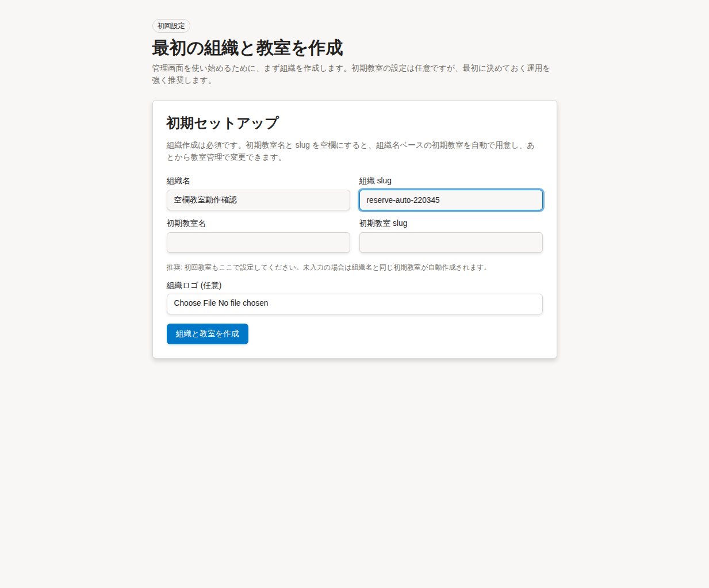Click the 初期教室名 empty field
Image resolution: width=709 pixels, height=588 pixels.
(258, 243)
